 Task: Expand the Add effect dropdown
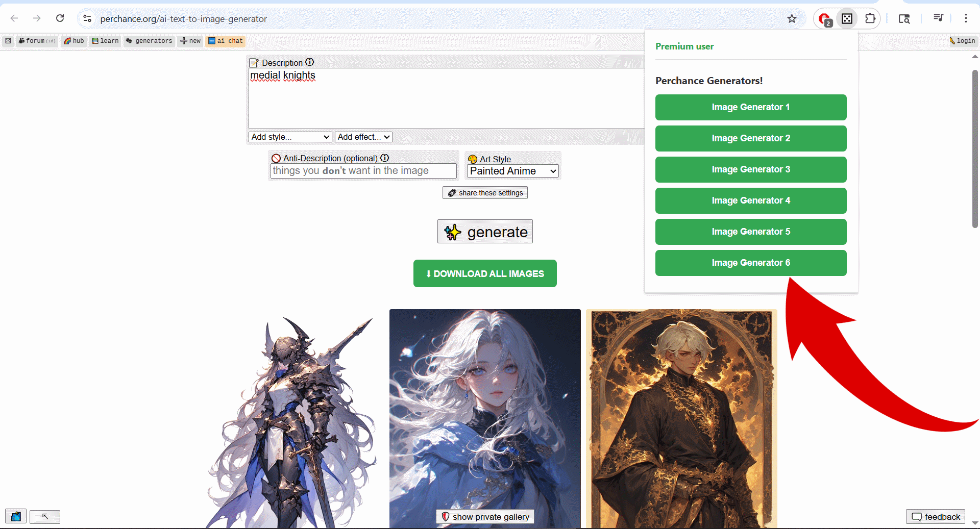click(363, 137)
